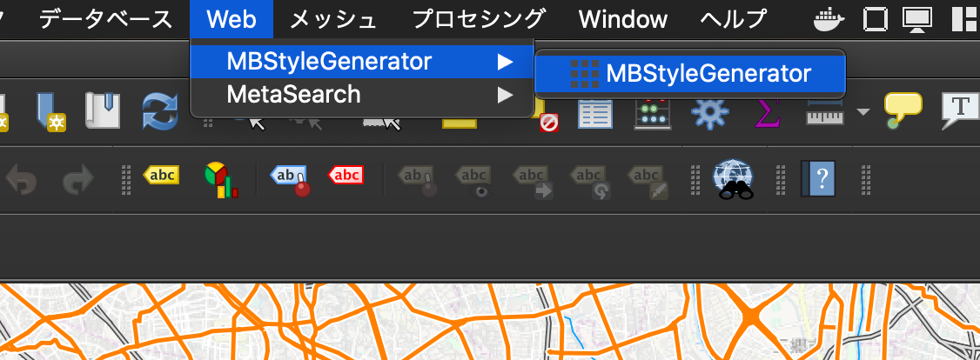The height and width of the screenshot is (360, 980).
Task: Click the grid icon beside submenu MBStyleGenerator
Action: coord(584,74)
